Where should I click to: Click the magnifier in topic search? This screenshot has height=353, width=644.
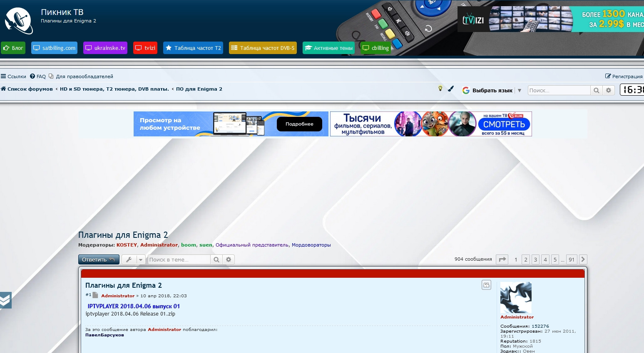tap(216, 259)
